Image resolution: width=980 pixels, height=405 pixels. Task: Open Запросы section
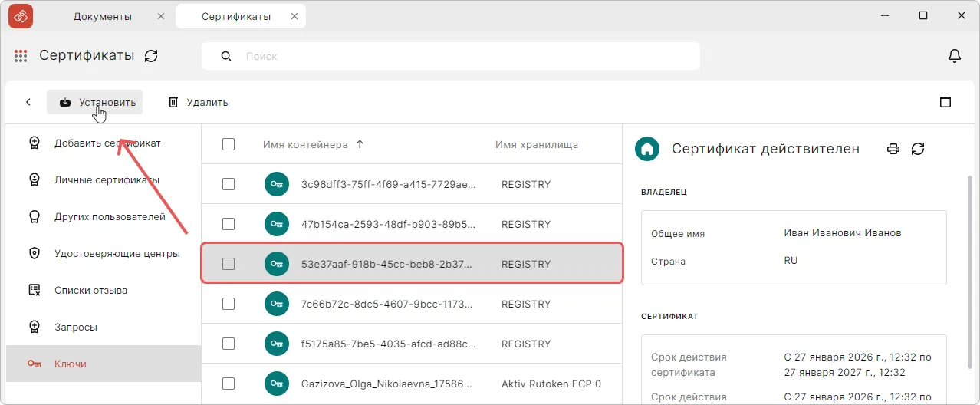[103, 327]
